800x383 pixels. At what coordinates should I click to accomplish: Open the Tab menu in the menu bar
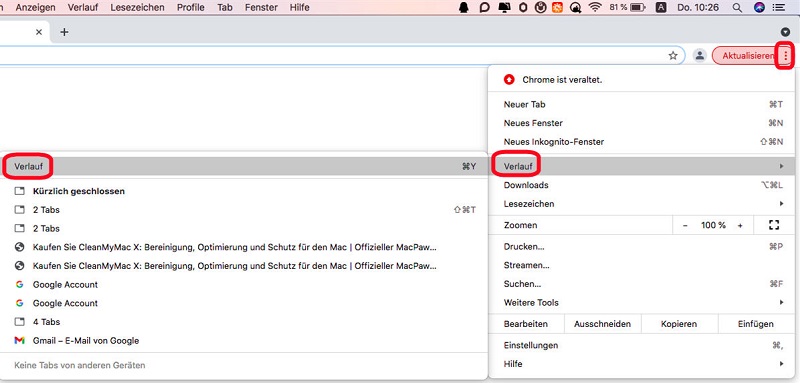coord(224,8)
